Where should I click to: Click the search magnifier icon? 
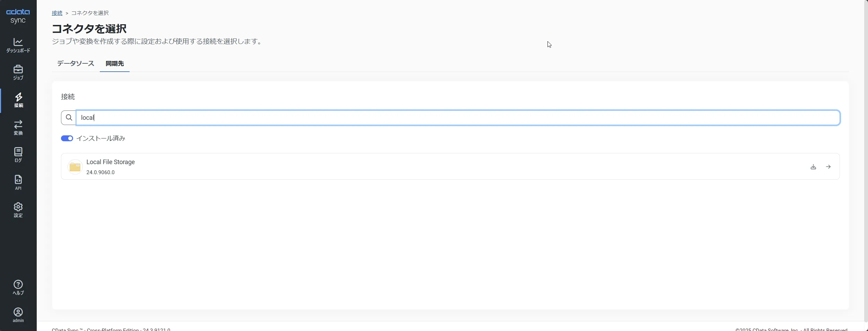[x=69, y=118]
